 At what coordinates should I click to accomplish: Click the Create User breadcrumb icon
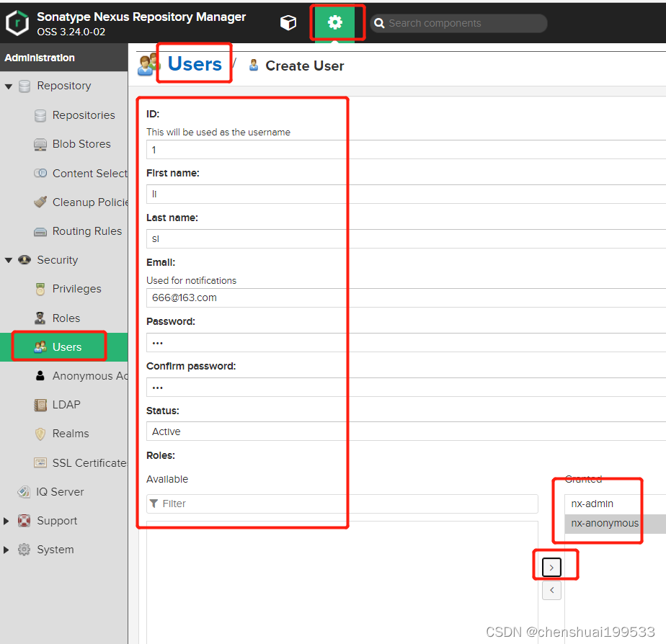(x=254, y=66)
